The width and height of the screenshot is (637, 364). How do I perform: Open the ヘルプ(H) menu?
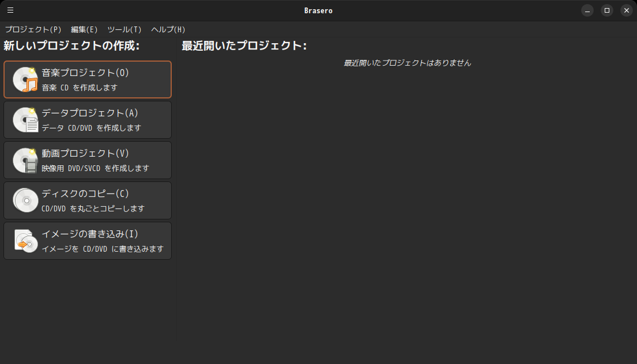tap(168, 29)
